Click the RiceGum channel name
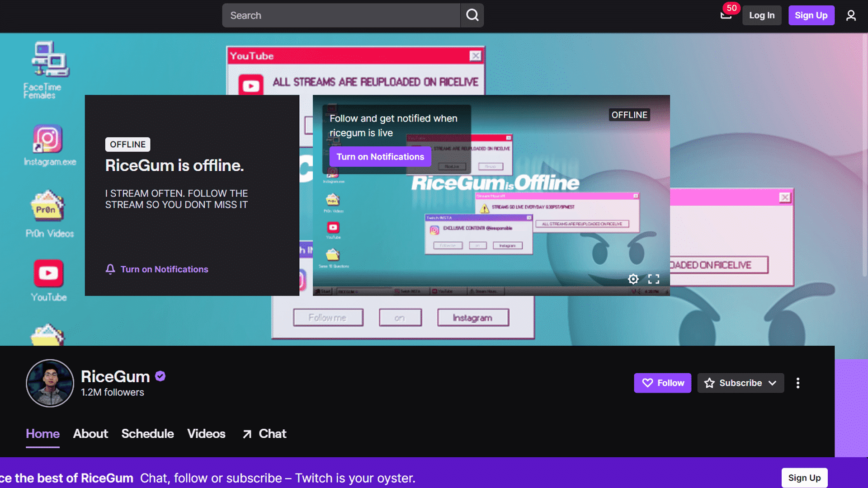This screenshot has width=868, height=488. 115,376
